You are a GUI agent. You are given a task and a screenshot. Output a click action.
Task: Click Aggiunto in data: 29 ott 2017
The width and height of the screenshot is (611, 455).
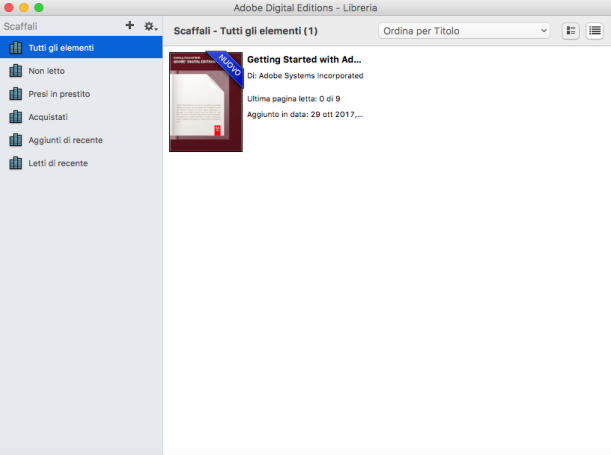pyautogui.click(x=305, y=115)
